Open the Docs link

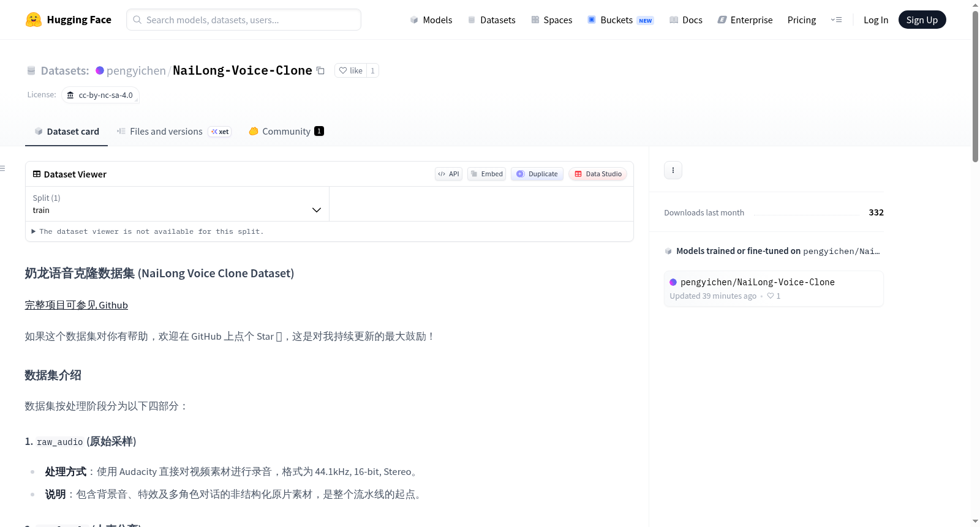tap(686, 20)
